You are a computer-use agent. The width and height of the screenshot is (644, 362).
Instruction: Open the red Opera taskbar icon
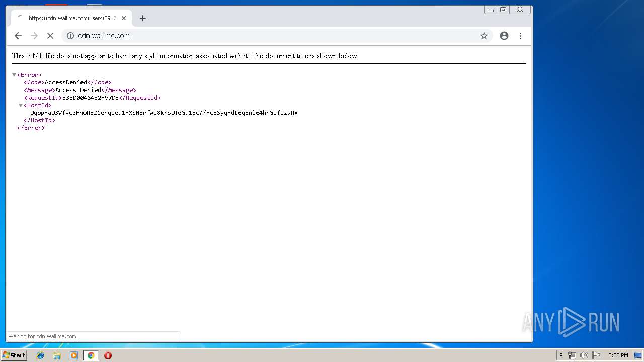point(108,355)
